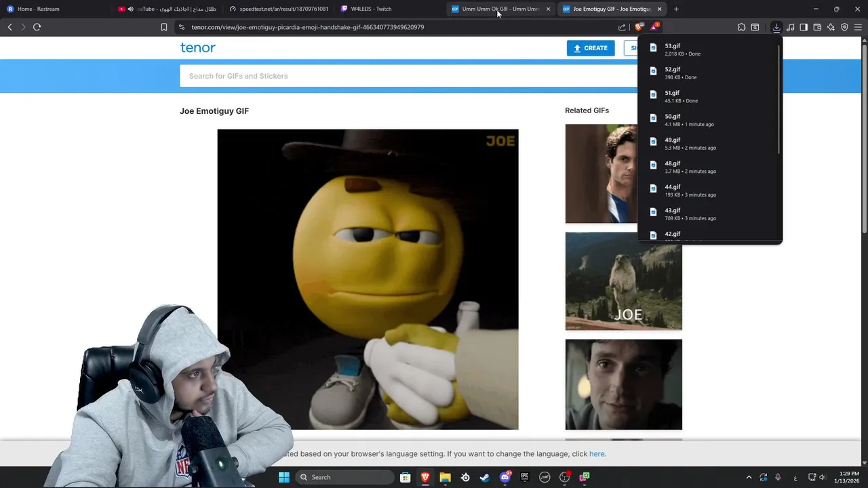The image size is (868, 488).
Task: Toggle the sidebar panel icon
Action: coord(804,27)
